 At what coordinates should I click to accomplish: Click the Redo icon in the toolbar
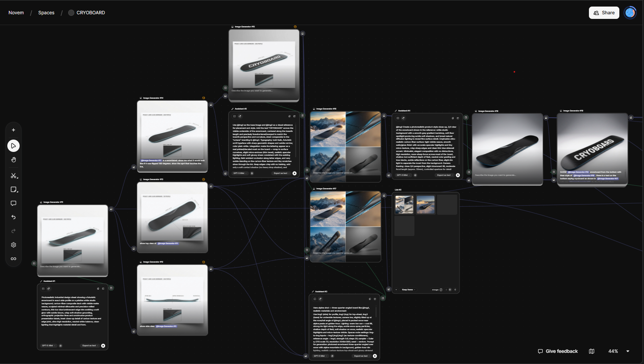click(x=13, y=231)
